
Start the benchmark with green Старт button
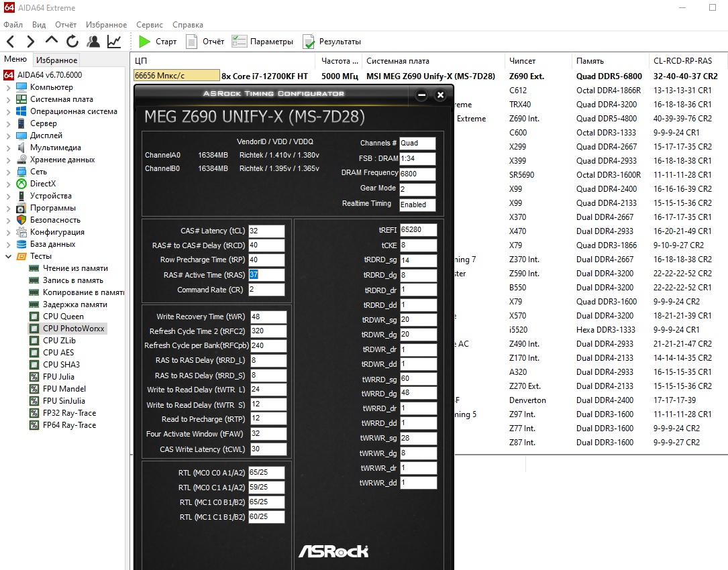tap(158, 42)
